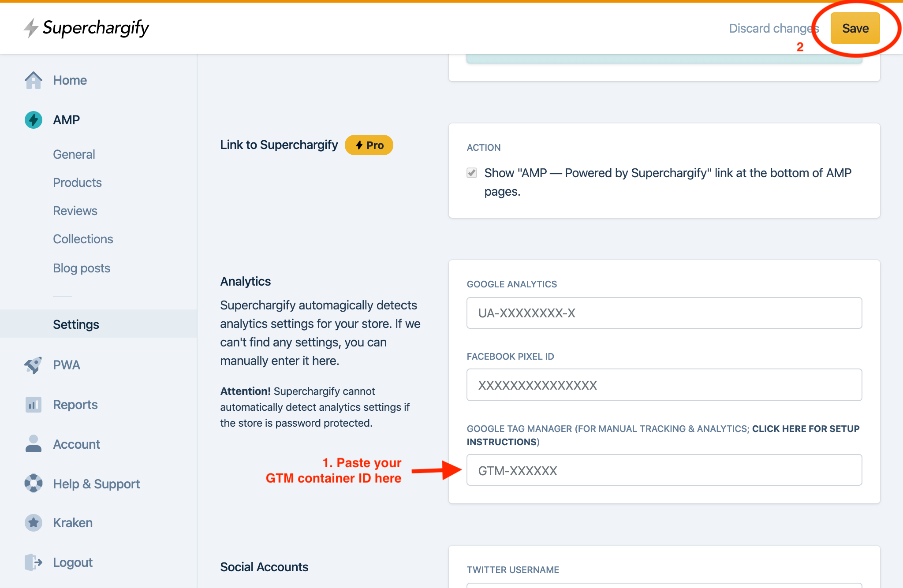Click the GTM container ID field
Viewport: 903px width, 588px height.
point(664,470)
